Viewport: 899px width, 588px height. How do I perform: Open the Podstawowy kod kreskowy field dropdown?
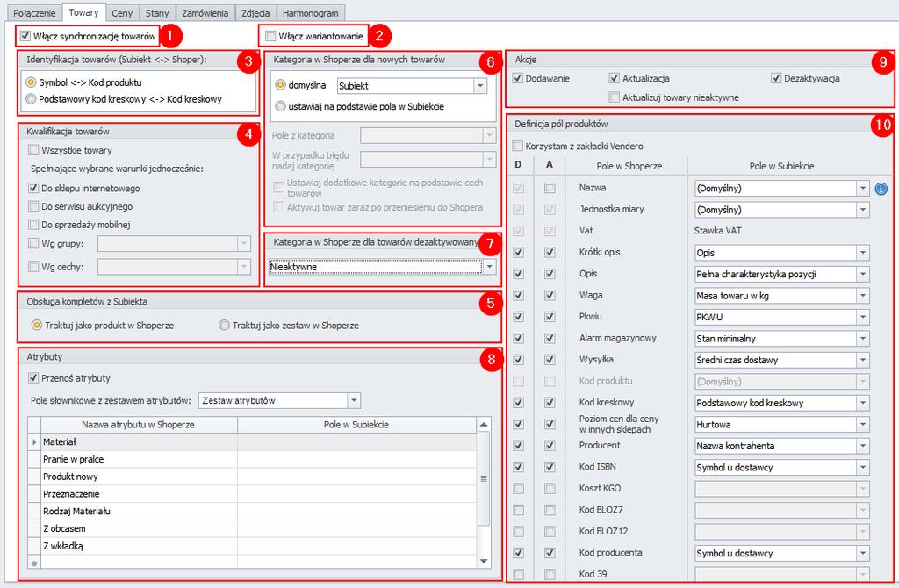pyautogui.click(x=862, y=403)
